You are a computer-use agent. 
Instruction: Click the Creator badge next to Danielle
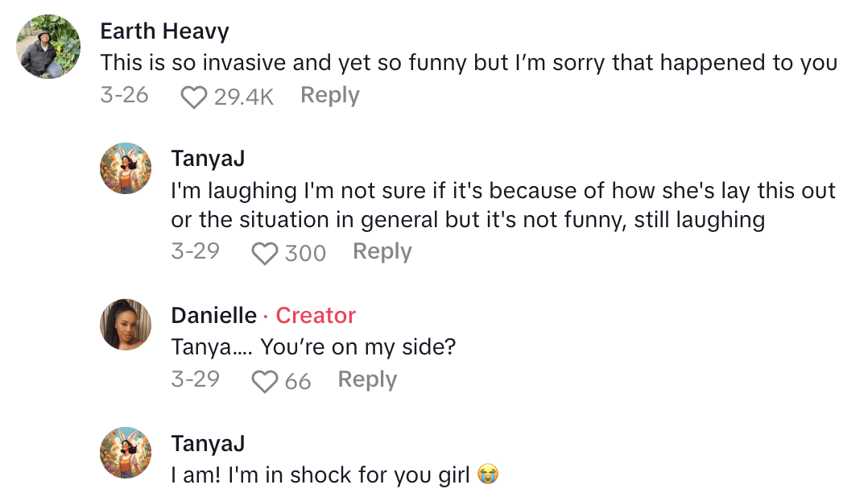[316, 316]
